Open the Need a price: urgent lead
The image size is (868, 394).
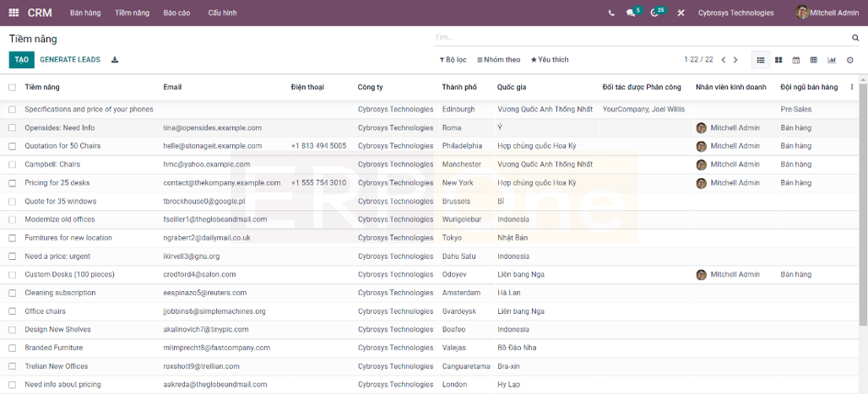[x=57, y=256]
